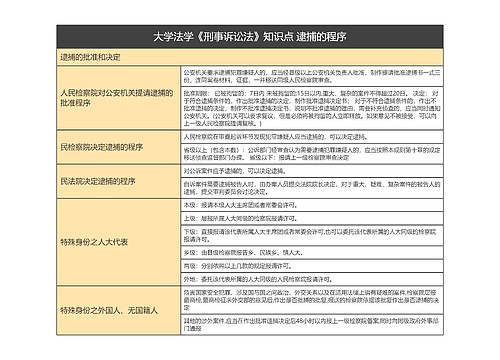
Task: Select the cell 特殊身份之人大代表
Action: [119, 242]
